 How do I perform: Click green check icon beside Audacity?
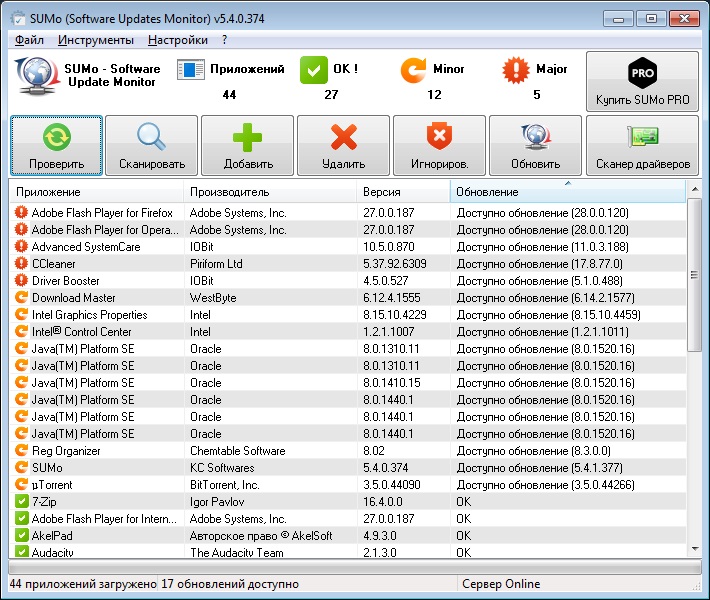click(21, 552)
